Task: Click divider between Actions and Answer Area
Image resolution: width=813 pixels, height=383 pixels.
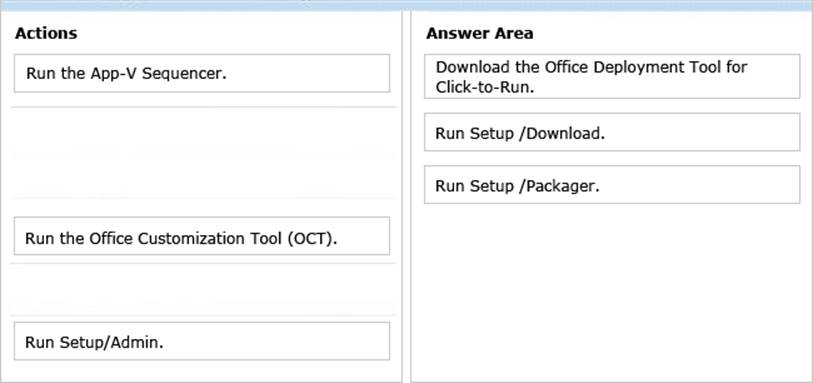Action: tap(406, 197)
